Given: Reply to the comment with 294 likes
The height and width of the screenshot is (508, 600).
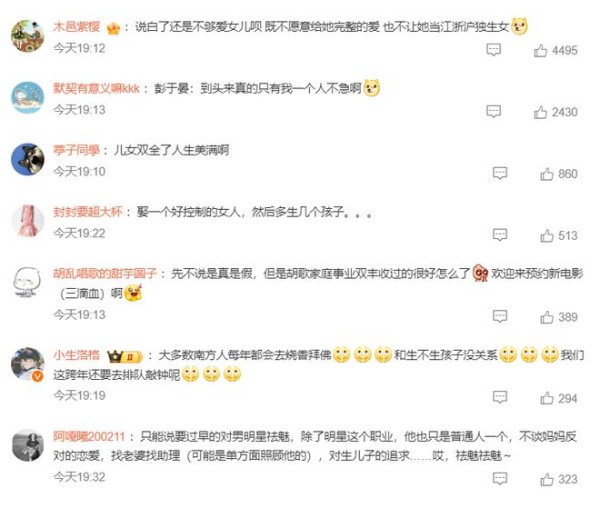Looking at the screenshot, I should pos(500,397).
